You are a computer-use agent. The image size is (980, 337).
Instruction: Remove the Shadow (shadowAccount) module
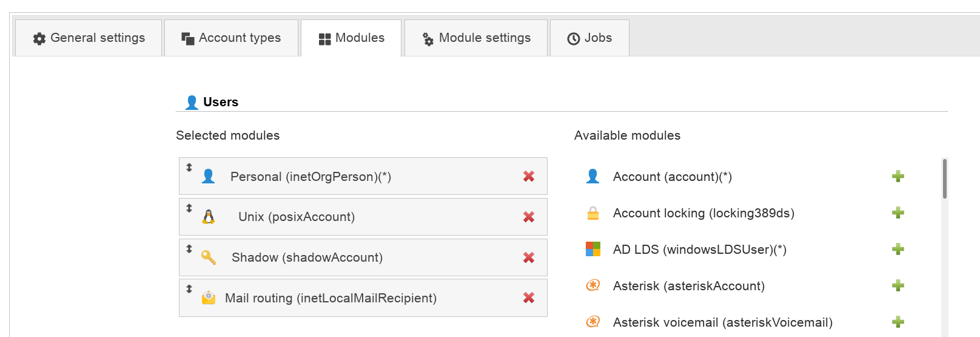(x=529, y=257)
